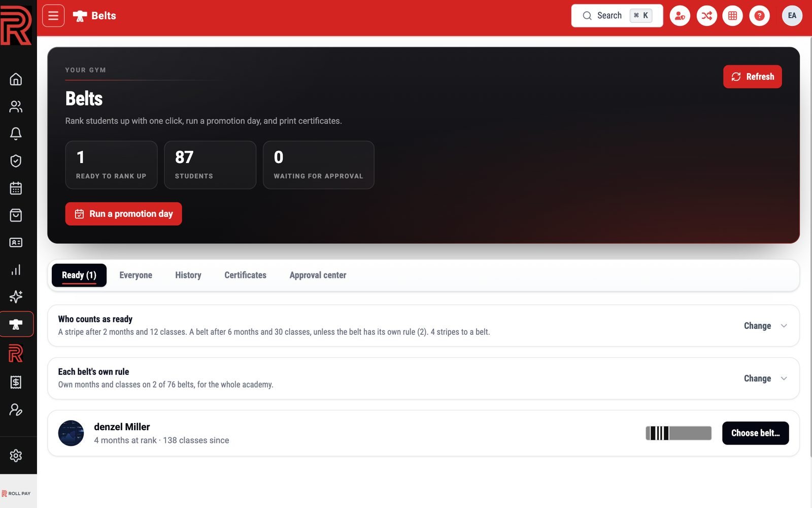Screen dimensions: 812x508
Task: Click the Search input field
Action: pyautogui.click(x=617, y=16)
